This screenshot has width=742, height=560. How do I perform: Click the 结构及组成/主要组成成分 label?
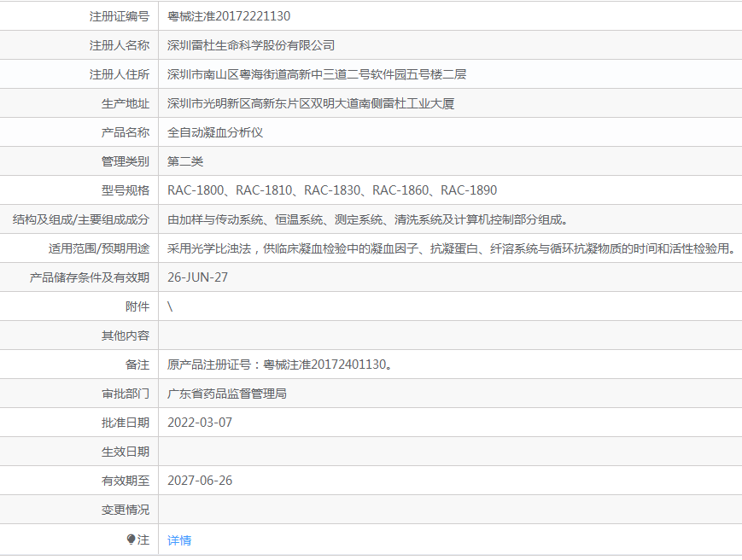point(81,219)
